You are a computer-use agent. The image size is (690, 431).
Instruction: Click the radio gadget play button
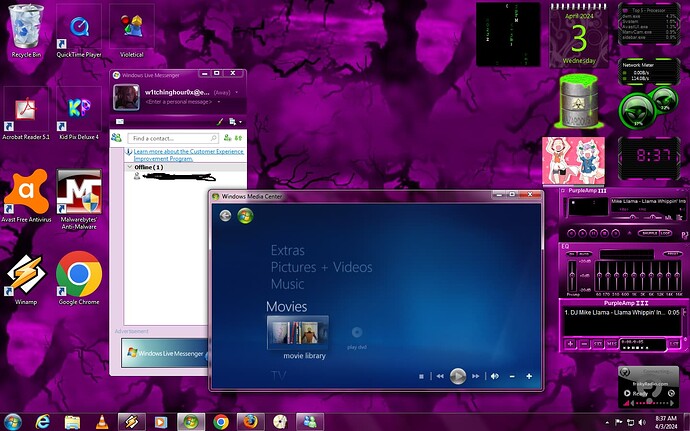pyautogui.click(x=627, y=393)
